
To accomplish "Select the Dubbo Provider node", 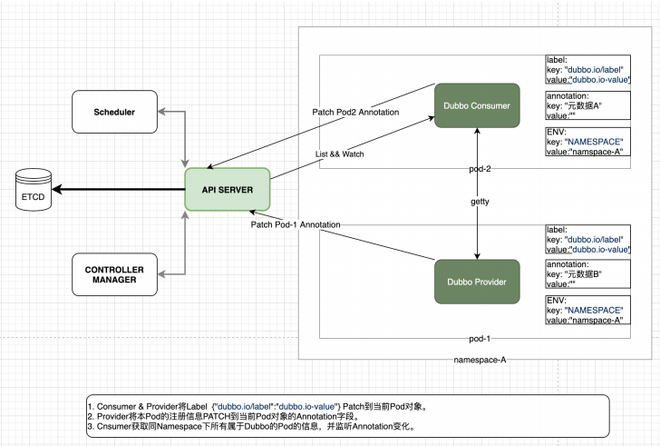I will coord(476,282).
